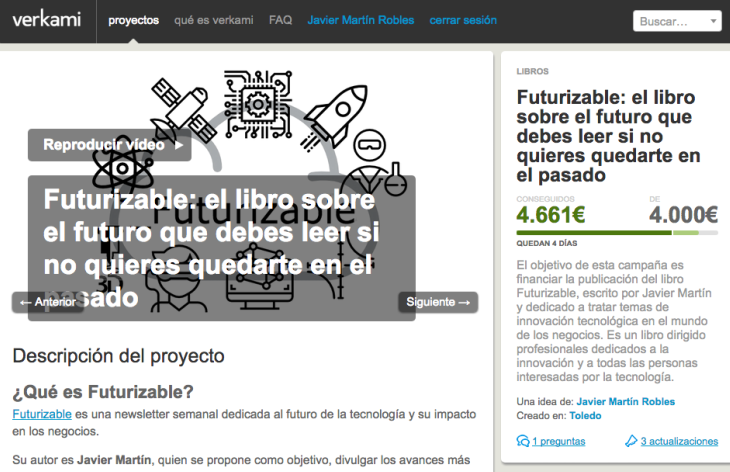
Task: Open the Toledo location link
Action: click(585, 416)
